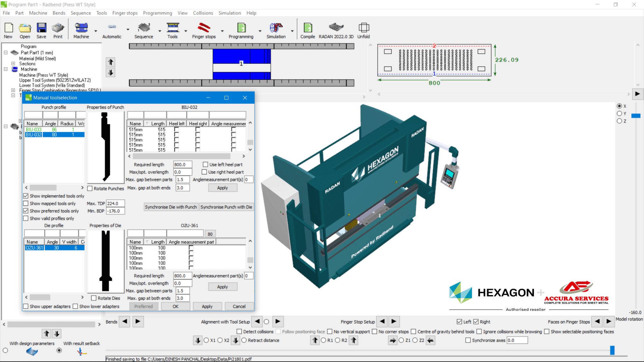Select the Finger stops tool

204,30
